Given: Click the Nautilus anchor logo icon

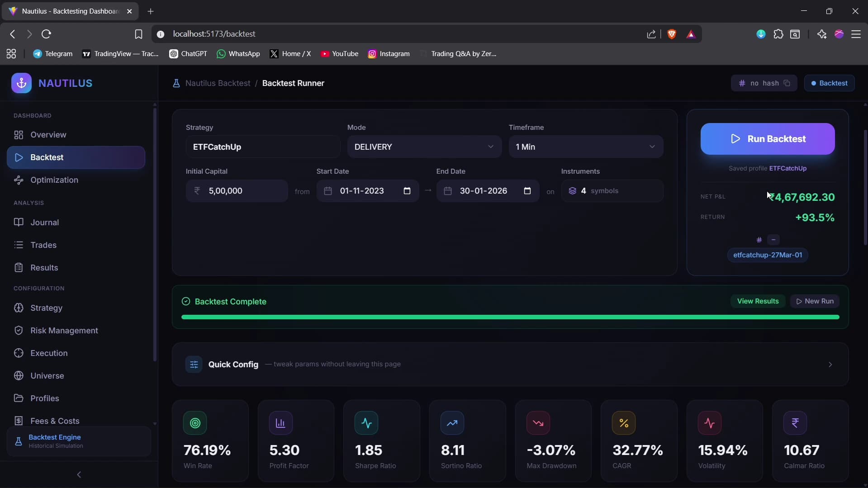Looking at the screenshot, I should point(21,83).
